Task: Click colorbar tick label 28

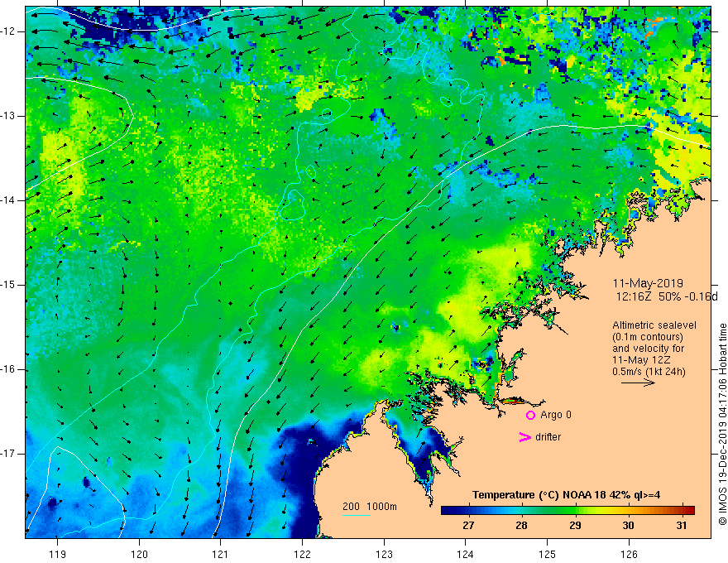Action: coord(521,526)
